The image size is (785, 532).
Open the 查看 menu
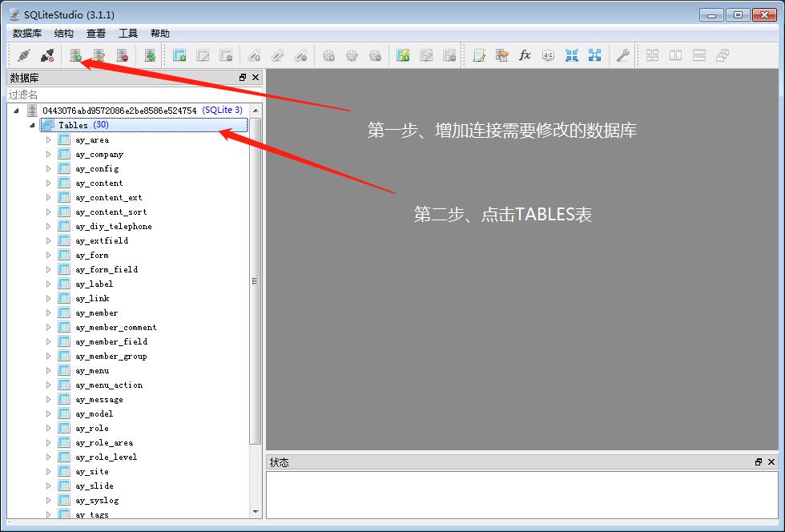pos(95,34)
